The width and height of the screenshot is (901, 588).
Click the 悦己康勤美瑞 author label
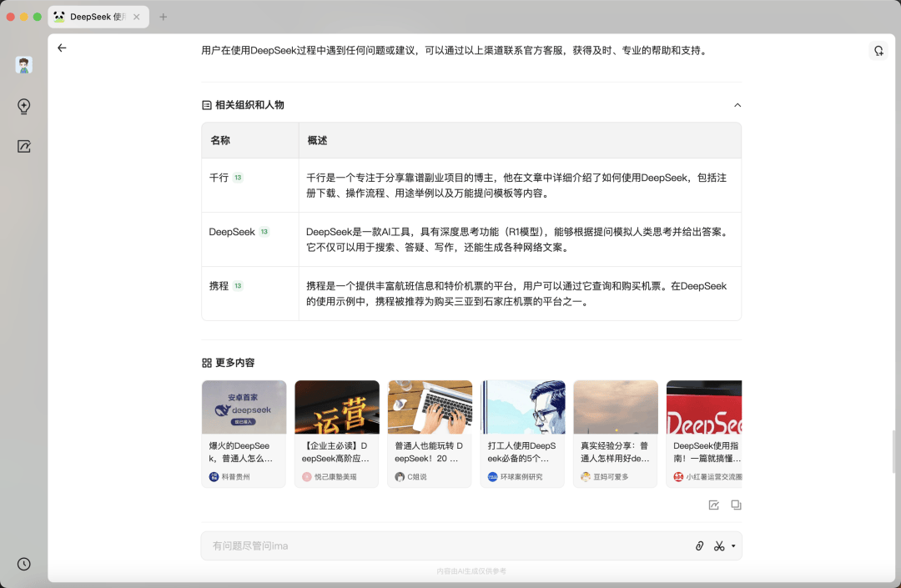point(335,477)
